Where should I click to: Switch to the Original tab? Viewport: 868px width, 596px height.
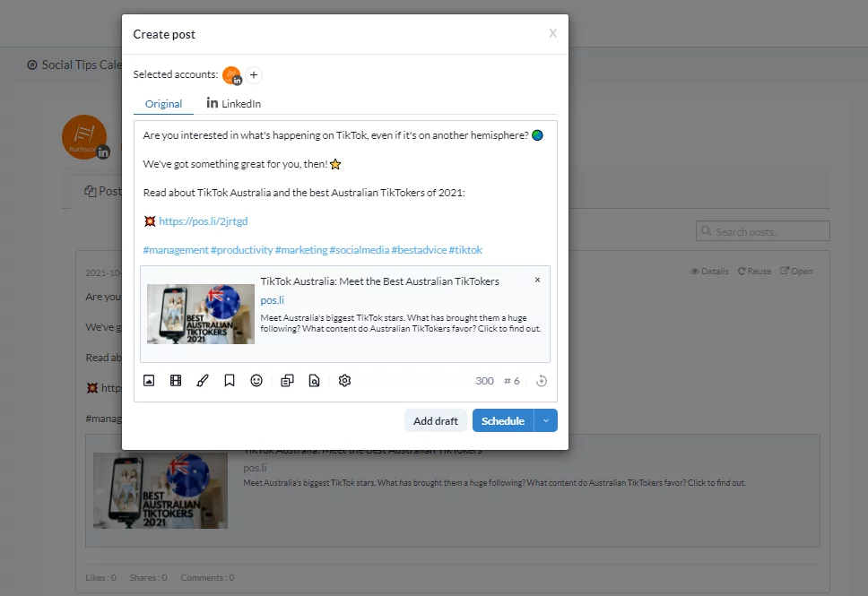(x=163, y=103)
